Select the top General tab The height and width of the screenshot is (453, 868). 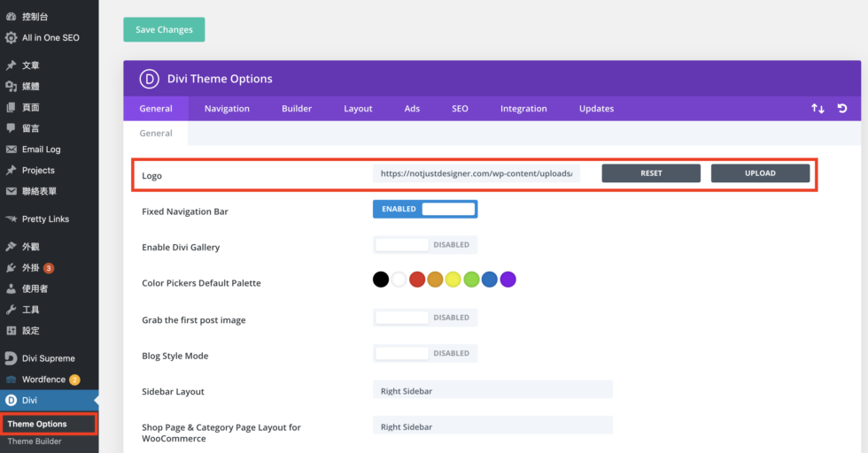coord(156,109)
